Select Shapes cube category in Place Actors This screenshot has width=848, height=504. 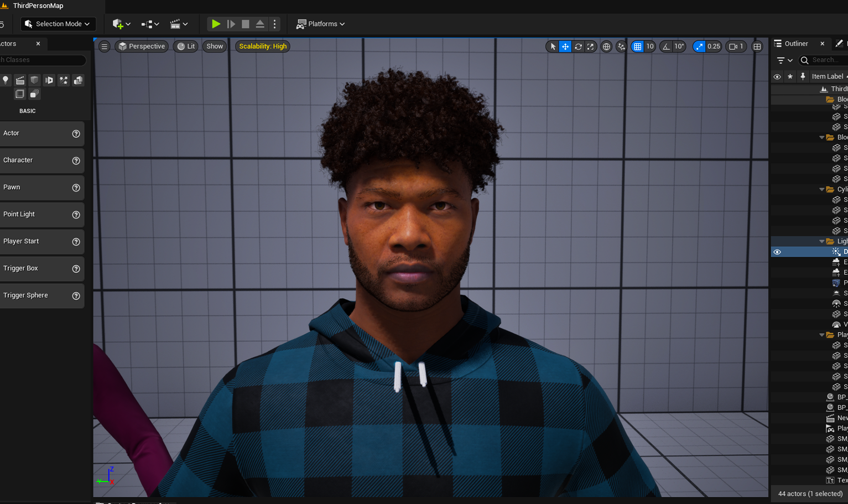point(34,80)
